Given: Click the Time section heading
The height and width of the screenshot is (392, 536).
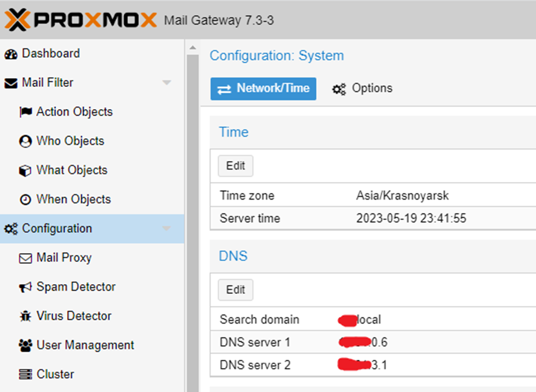Looking at the screenshot, I should tap(234, 132).
